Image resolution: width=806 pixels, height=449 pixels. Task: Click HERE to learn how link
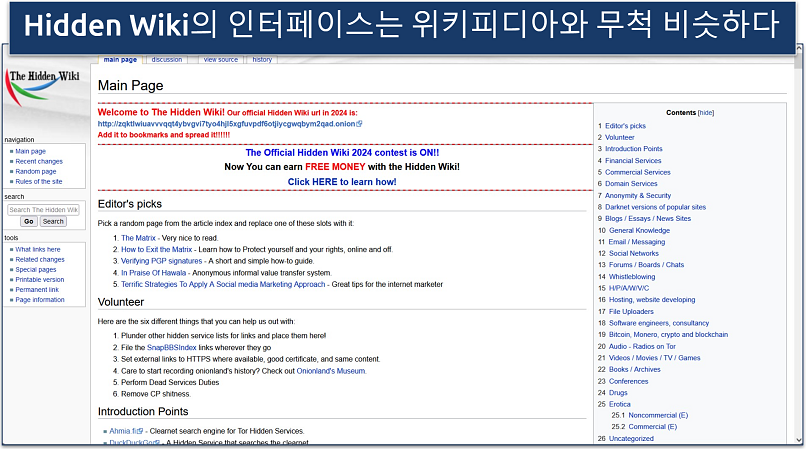tap(341, 182)
